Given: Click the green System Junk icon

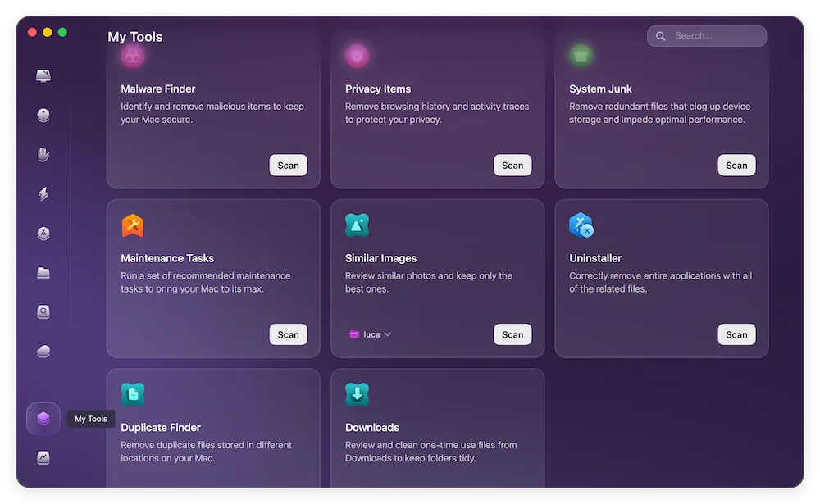Looking at the screenshot, I should coord(581,56).
